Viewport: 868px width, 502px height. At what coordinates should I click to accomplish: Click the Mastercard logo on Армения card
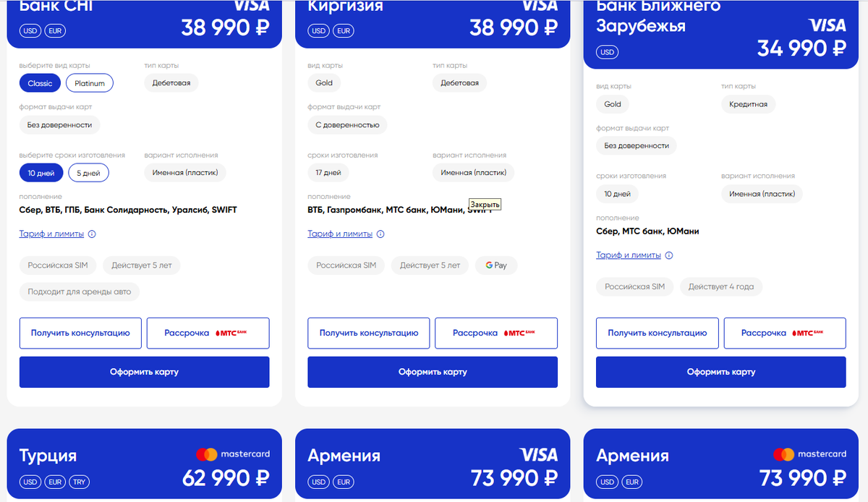click(x=809, y=454)
